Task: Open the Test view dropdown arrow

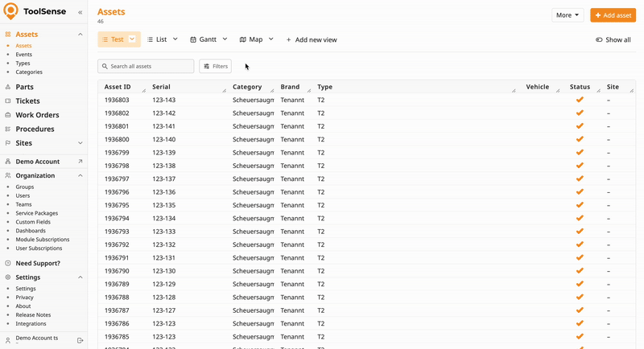Action: 132,39
